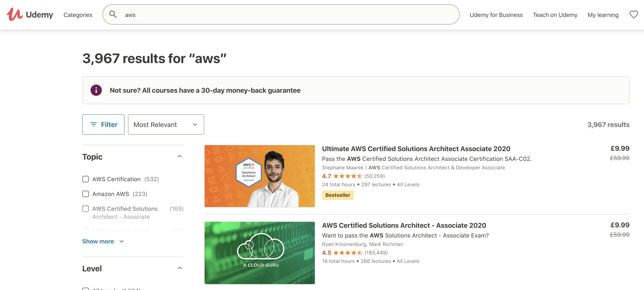The image size is (644, 290).
Task: Expand the Most Relevant sort dropdown
Action: 165,124
